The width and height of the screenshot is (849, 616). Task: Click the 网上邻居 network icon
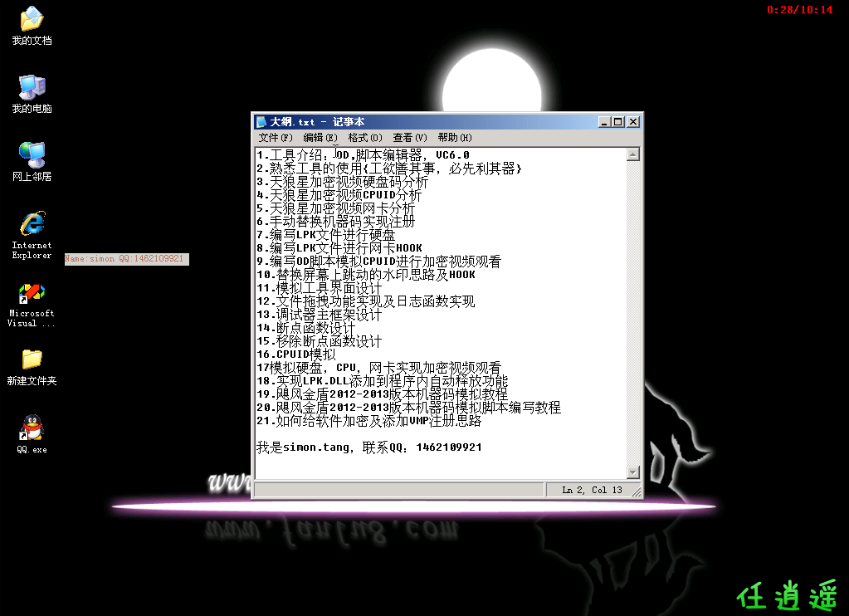point(32,155)
